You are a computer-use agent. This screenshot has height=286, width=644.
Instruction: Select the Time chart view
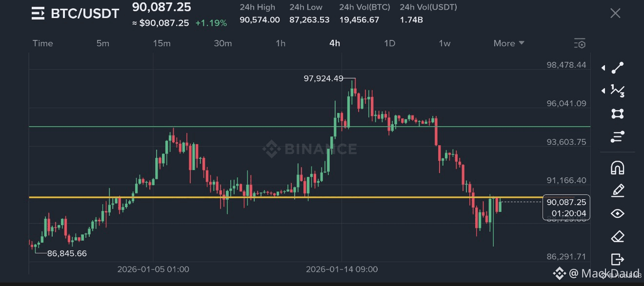click(42, 43)
